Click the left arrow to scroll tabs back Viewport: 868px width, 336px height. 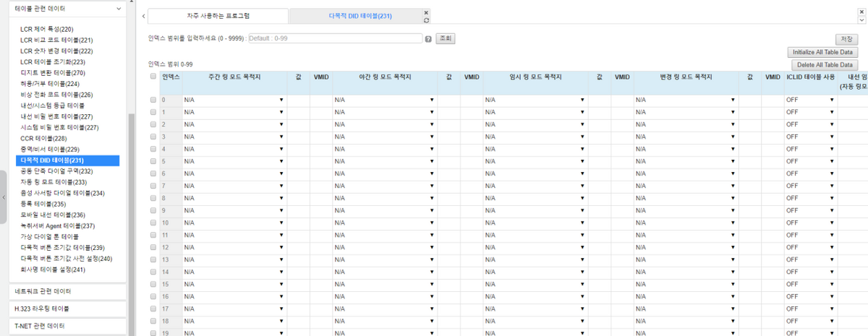click(142, 16)
